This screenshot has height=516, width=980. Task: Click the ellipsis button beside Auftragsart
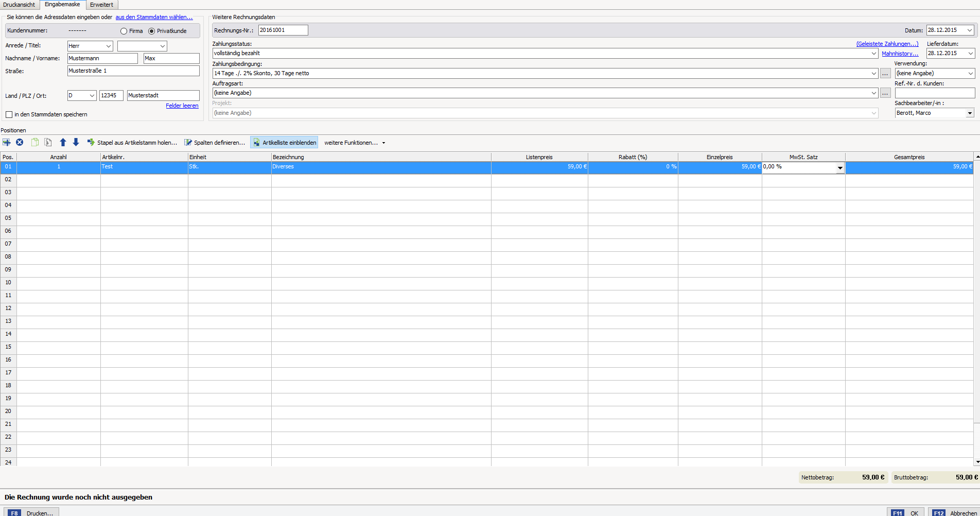(885, 93)
